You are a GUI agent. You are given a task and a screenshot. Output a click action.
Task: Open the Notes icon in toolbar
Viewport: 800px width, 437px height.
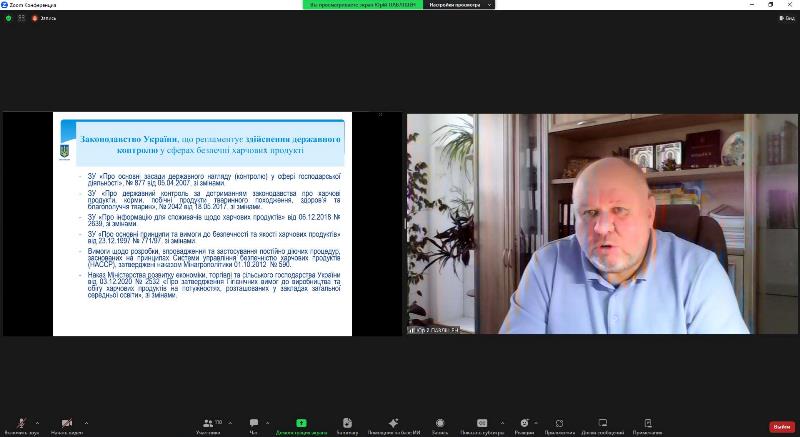coord(647,423)
